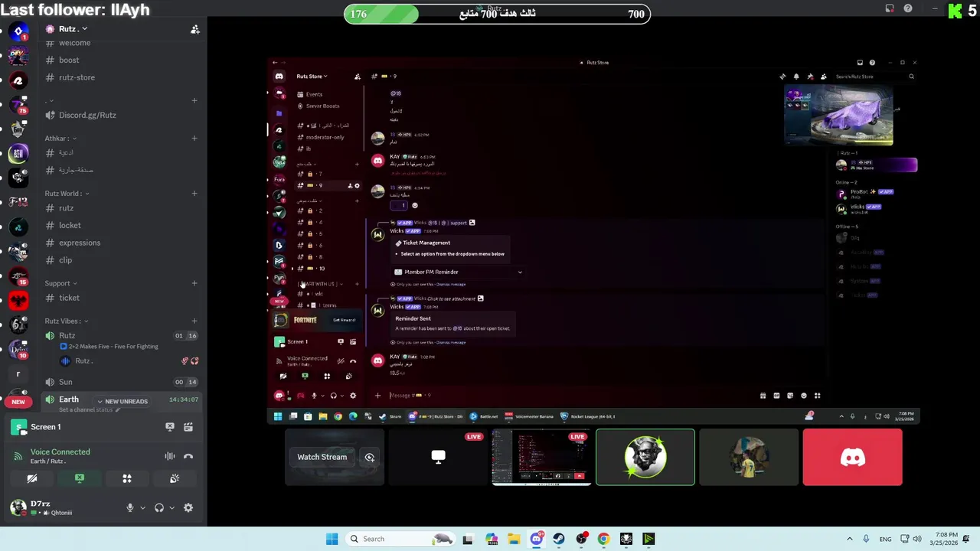
Task: Join the Sun voice channel
Action: (66, 382)
